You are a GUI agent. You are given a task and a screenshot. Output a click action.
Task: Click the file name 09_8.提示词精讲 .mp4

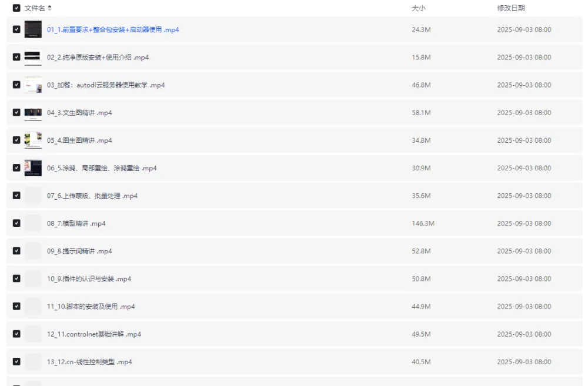pos(79,251)
